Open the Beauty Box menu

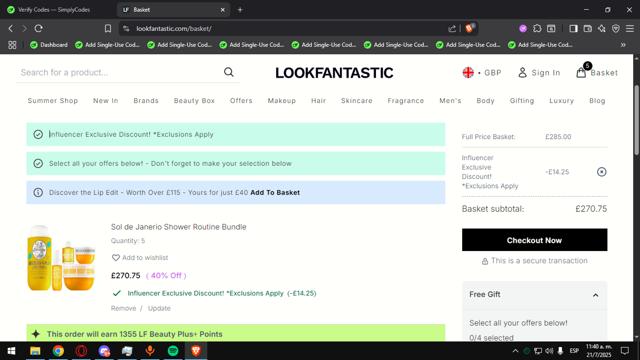coord(194,100)
